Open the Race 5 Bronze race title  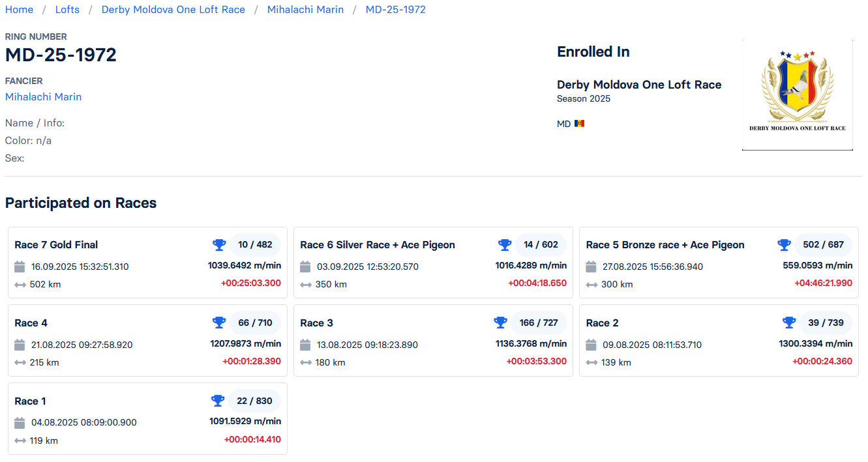pos(665,245)
